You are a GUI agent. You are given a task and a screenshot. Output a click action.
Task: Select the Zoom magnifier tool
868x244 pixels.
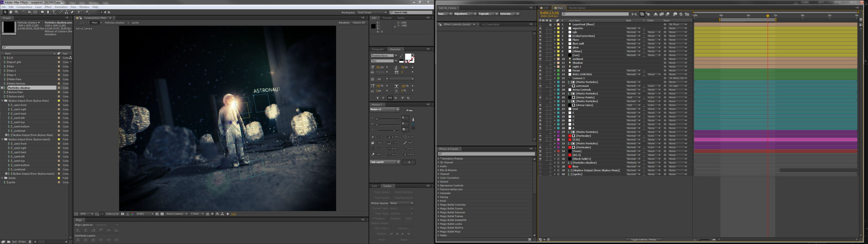[17, 12]
